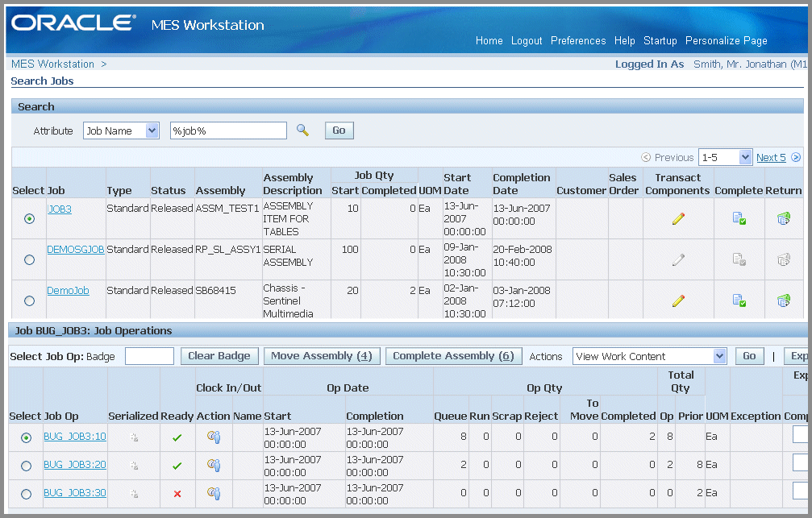Open Preferences from the header
Image resolution: width=812 pixels, height=518 pixels.
[578, 40]
